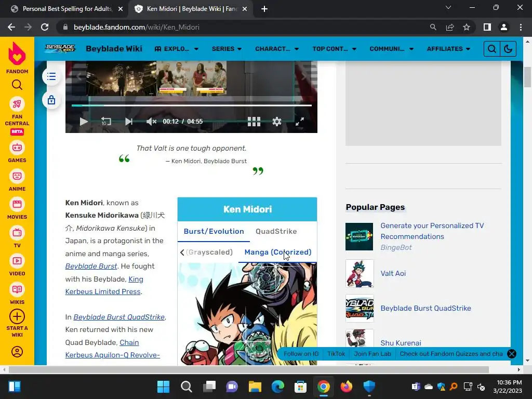532x399 pixels.
Task: Click the page lock icon button
Action: [51, 100]
